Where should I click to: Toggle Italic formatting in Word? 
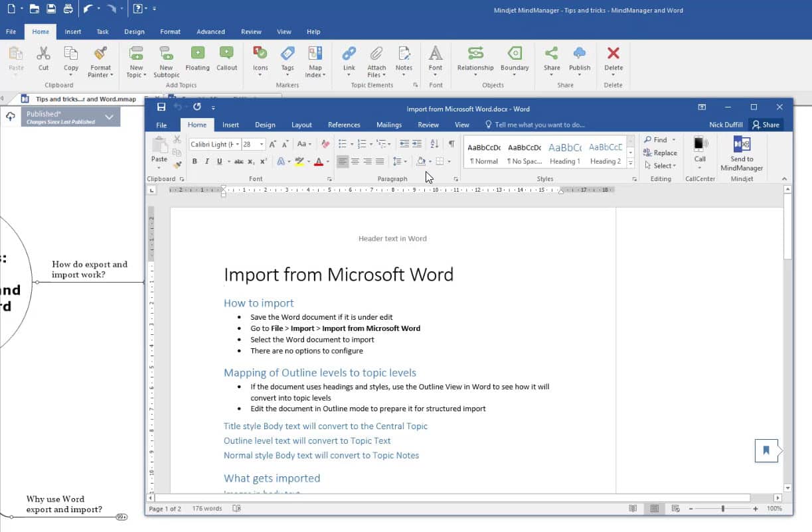206,161
